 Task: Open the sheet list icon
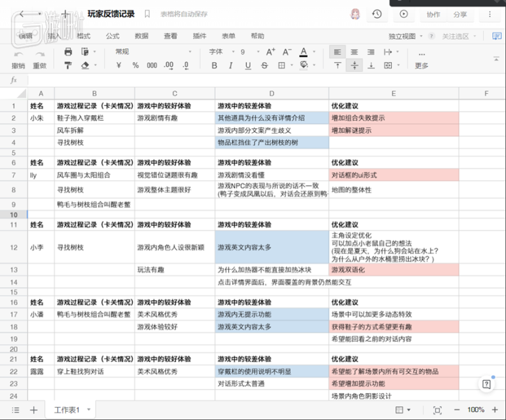pyautogui.click(x=16, y=410)
